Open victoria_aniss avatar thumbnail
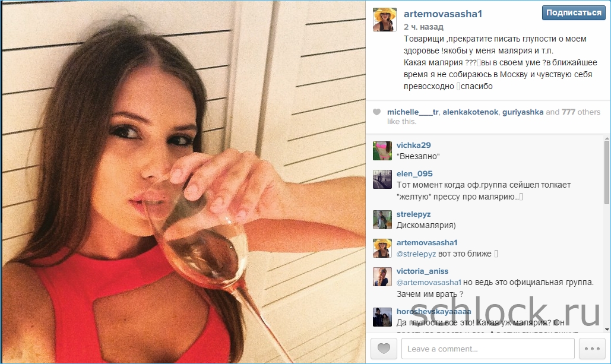The image size is (611, 364). click(x=382, y=277)
